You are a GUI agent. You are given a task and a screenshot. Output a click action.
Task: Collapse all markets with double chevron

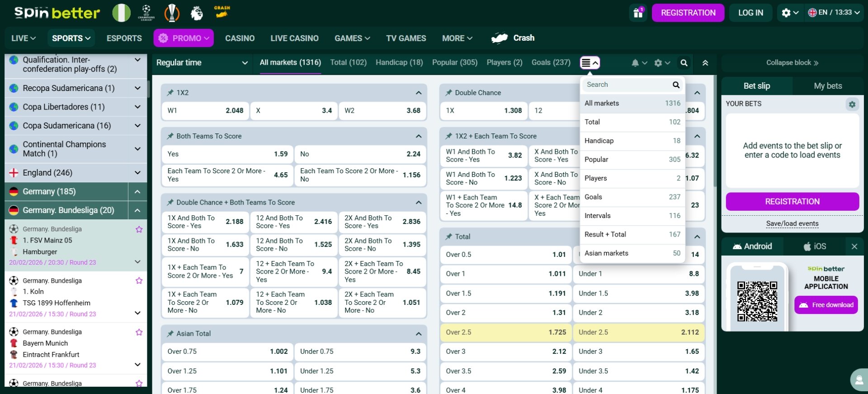(x=705, y=63)
